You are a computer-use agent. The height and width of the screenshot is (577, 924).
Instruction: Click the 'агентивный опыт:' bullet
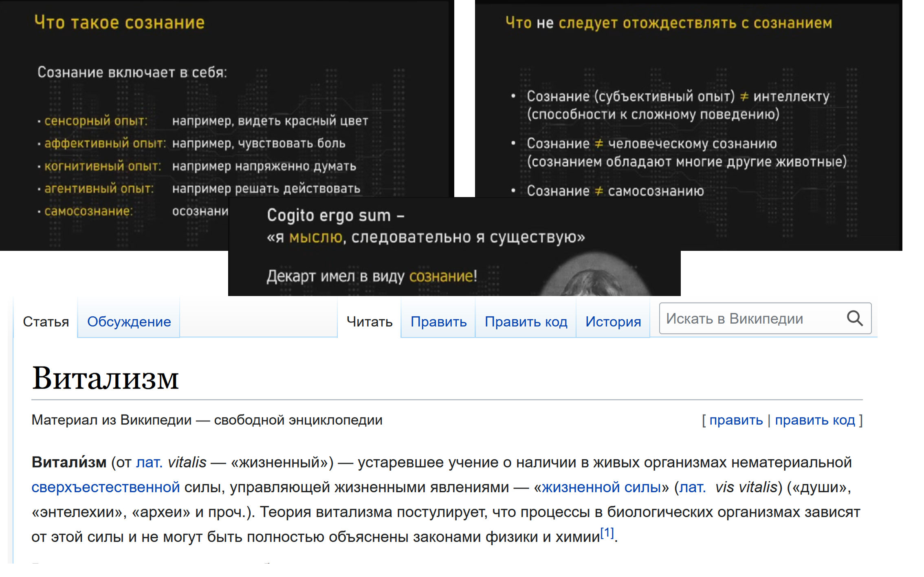pyautogui.click(x=99, y=189)
